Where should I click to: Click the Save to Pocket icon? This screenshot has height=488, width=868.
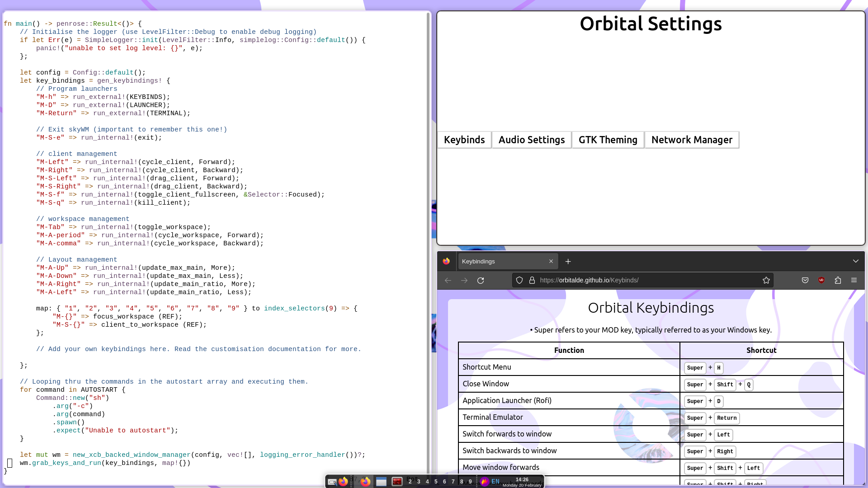point(805,281)
